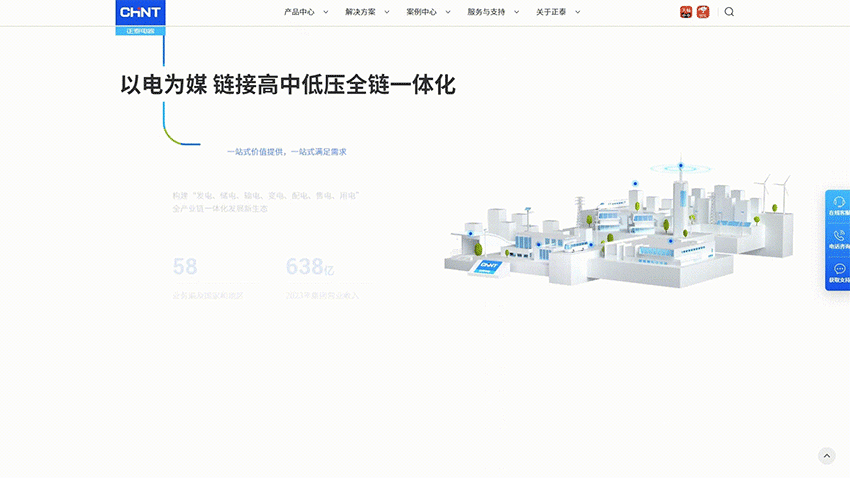Open the JD store red icon
Screen dimensions: 850x478
click(703, 12)
